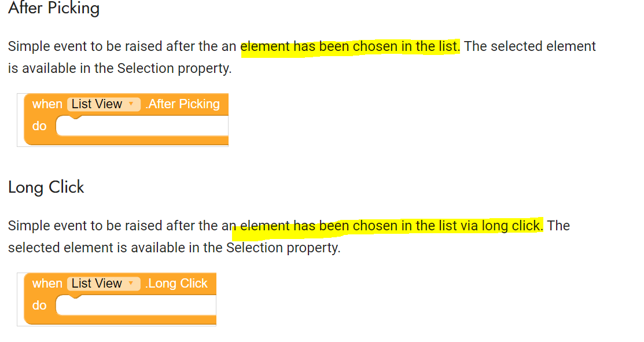This screenshot has height=342, width=644.
Task: Select '.After Picking' event label on block
Action: click(x=182, y=104)
